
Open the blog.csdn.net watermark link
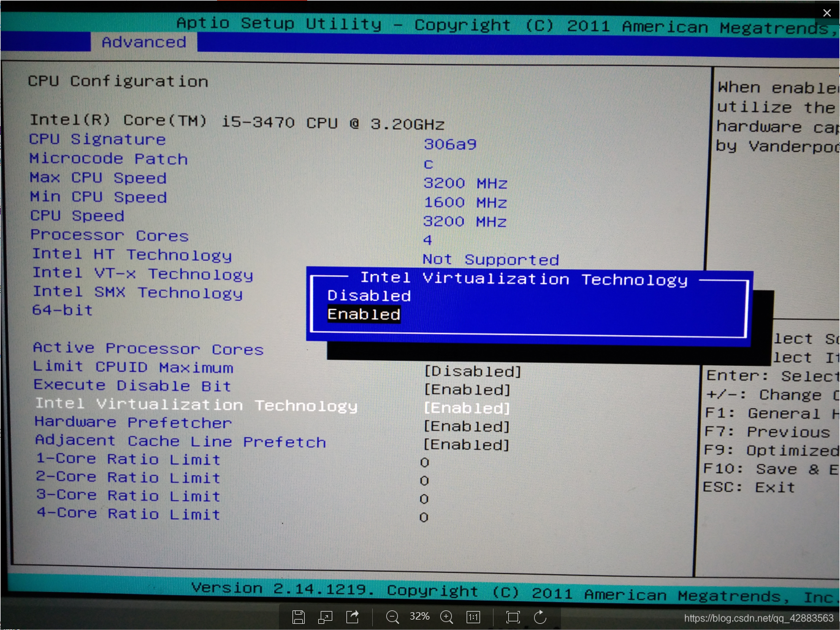click(758, 618)
